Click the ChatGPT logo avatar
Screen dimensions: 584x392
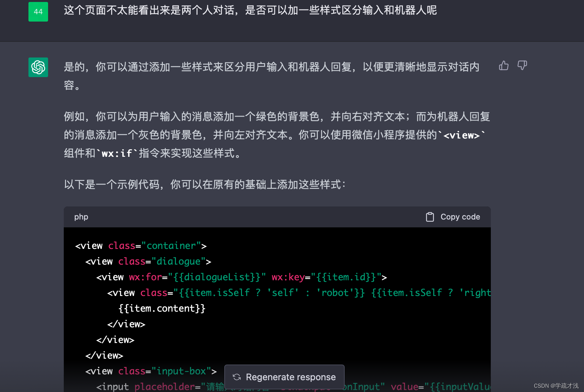[38, 67]
